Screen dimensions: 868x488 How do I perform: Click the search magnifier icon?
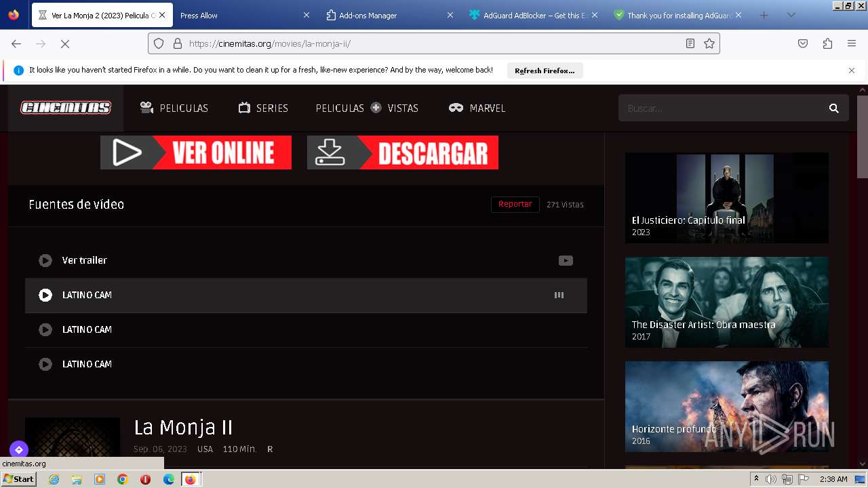point(834,108)
